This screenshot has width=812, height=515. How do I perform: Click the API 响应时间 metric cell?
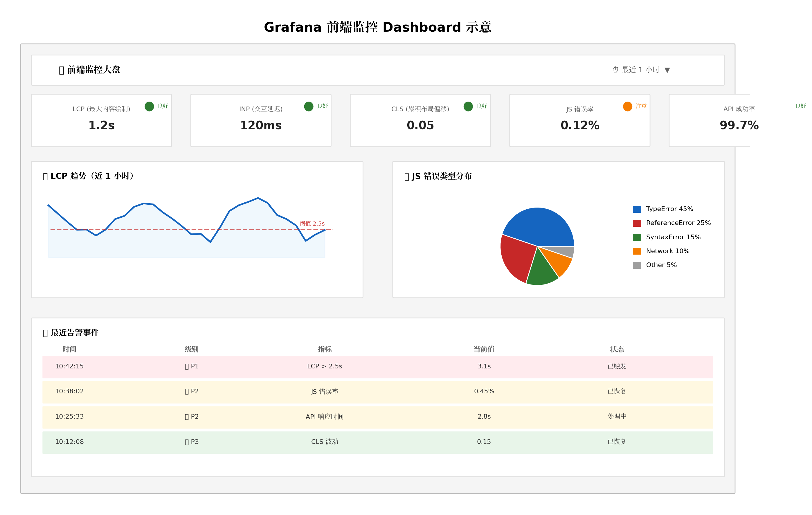(x=325, y=417)
